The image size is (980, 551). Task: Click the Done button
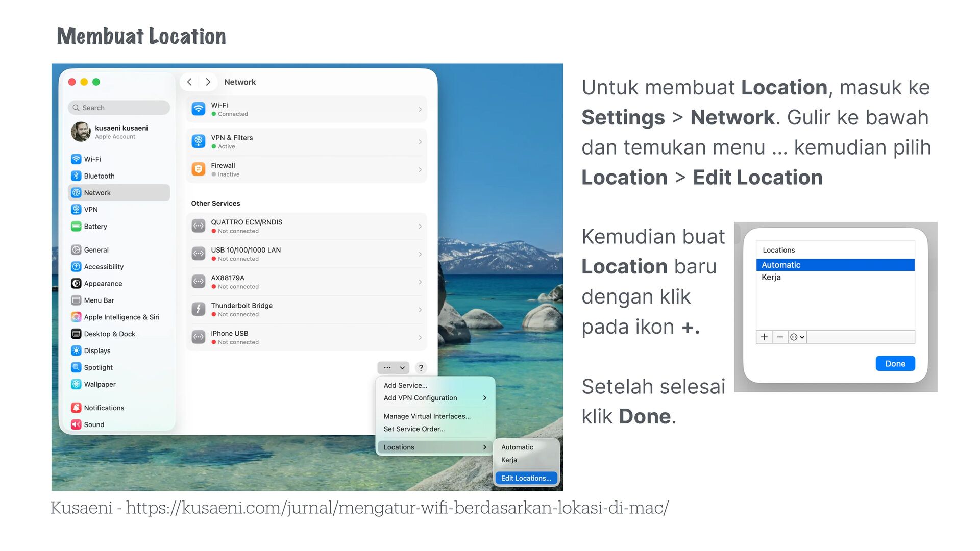point(895,364)
